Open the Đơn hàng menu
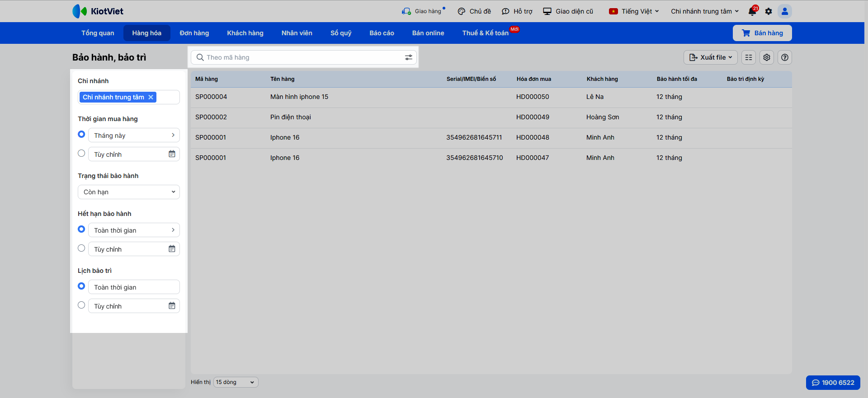The image size is (868, 398). click(194, 33)
